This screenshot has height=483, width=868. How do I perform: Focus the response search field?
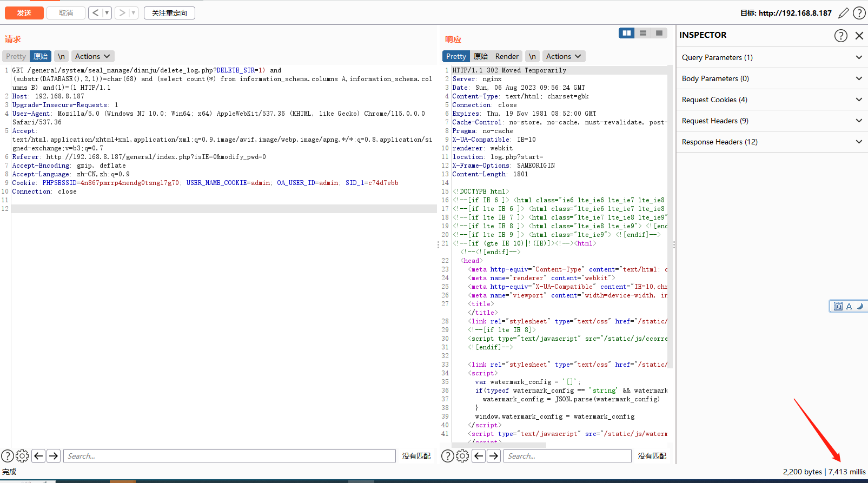[567, 456]
